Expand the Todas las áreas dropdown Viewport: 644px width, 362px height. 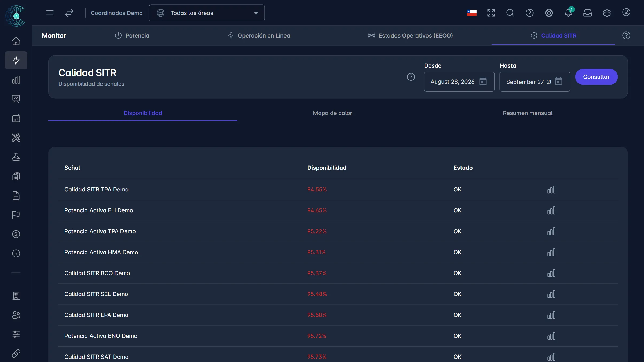point(207,13)
